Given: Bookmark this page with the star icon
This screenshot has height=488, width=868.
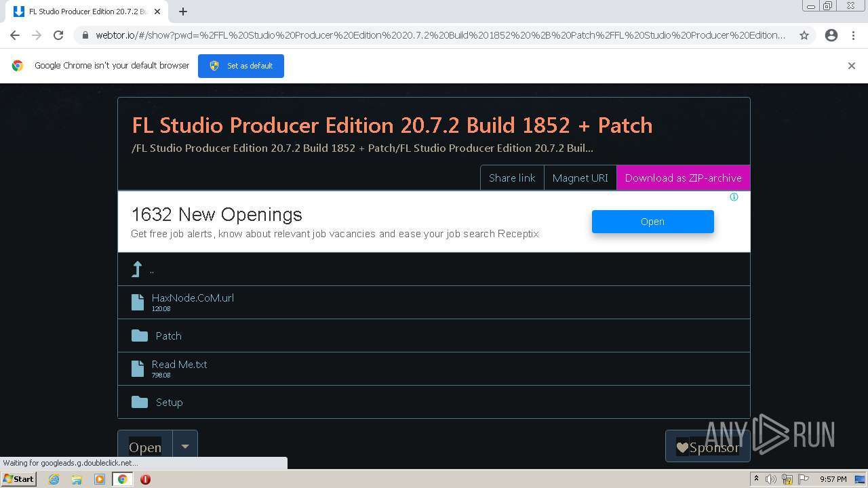Looking at the screenshot, I should click(x=804, y=35).
